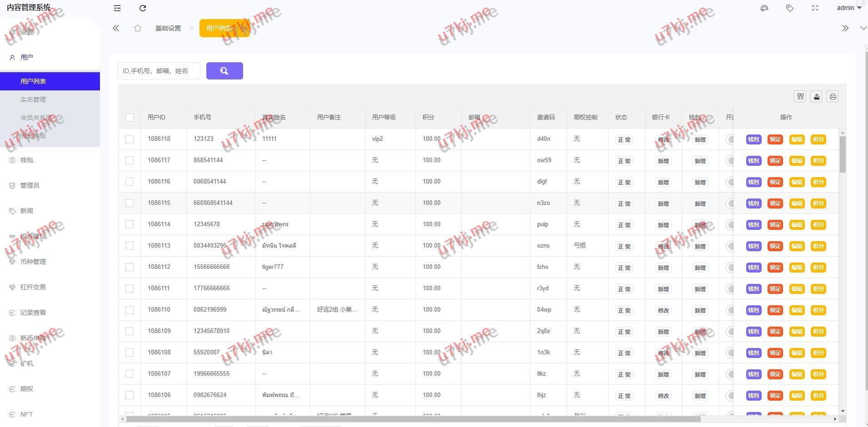Open the admin account dropdown
868x427 pixels.
pos(849,8)
